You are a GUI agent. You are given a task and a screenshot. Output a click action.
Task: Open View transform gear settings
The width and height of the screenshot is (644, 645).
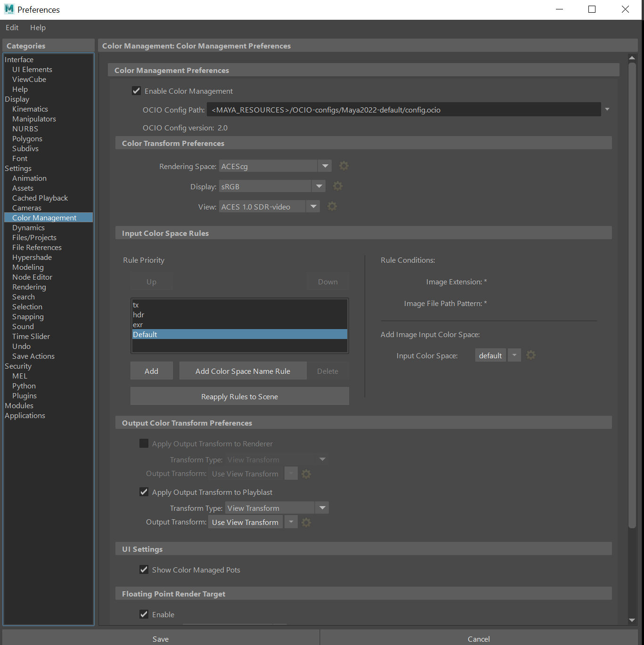[332, 206]
